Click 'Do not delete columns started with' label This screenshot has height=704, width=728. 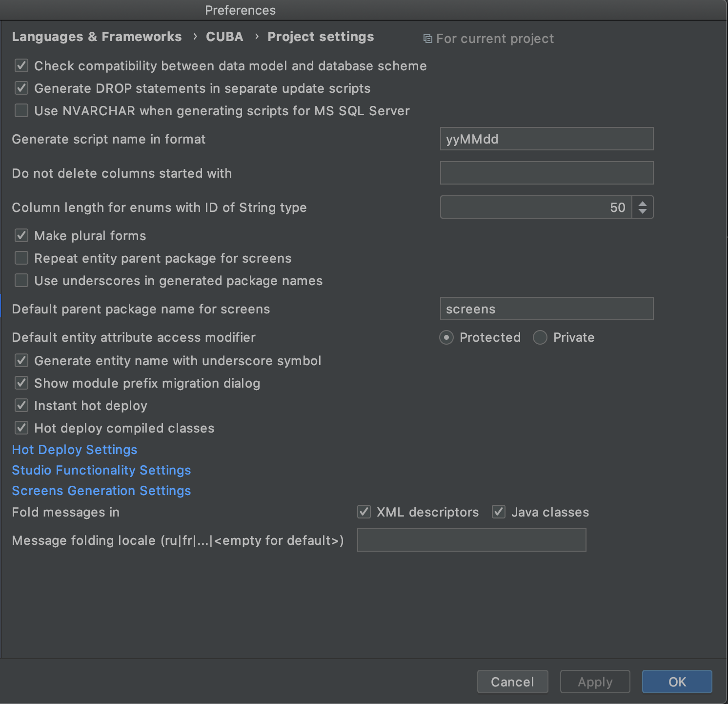pos(122,173)
